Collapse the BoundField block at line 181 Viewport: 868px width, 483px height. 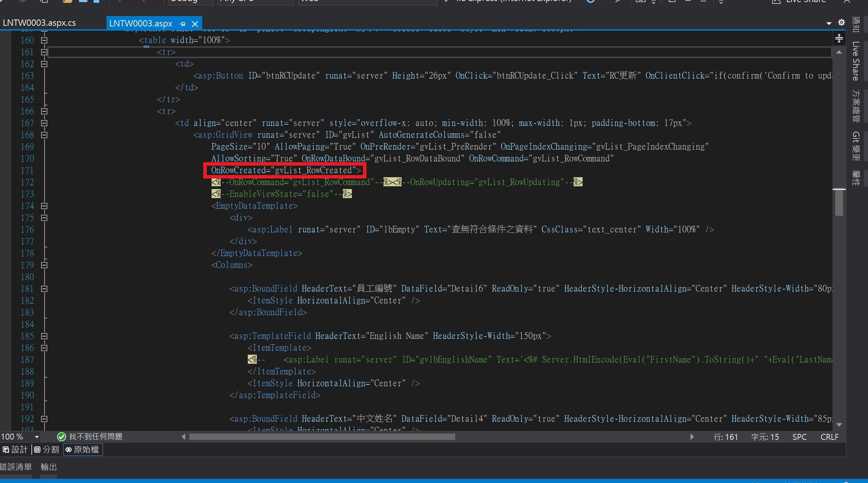pos(44,289)
